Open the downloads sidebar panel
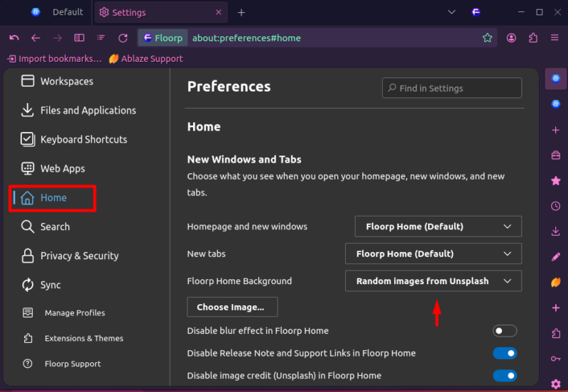568x392 pixels. (x=556, y=232)
